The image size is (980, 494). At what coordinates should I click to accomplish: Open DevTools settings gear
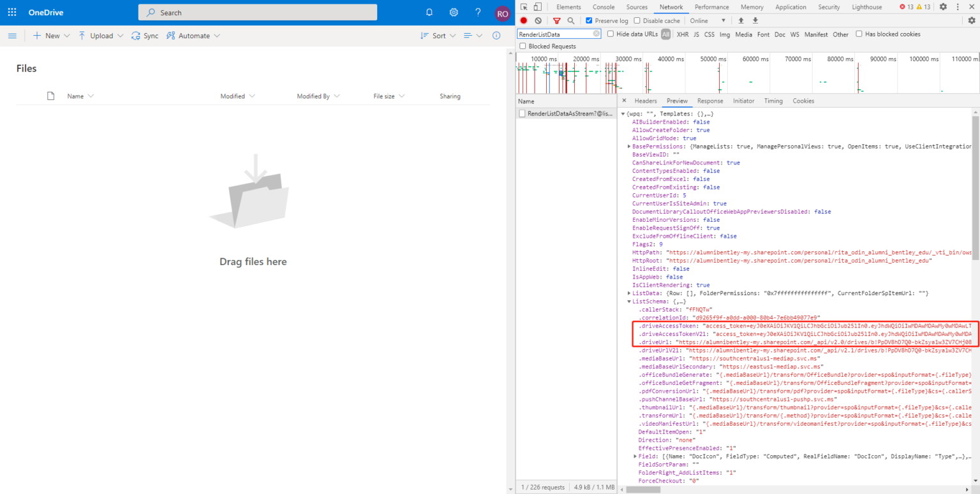click(944, 6)
